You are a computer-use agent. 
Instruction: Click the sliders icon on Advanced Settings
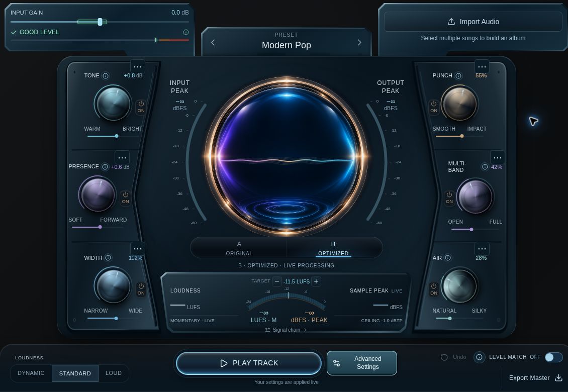click(336, 363)
